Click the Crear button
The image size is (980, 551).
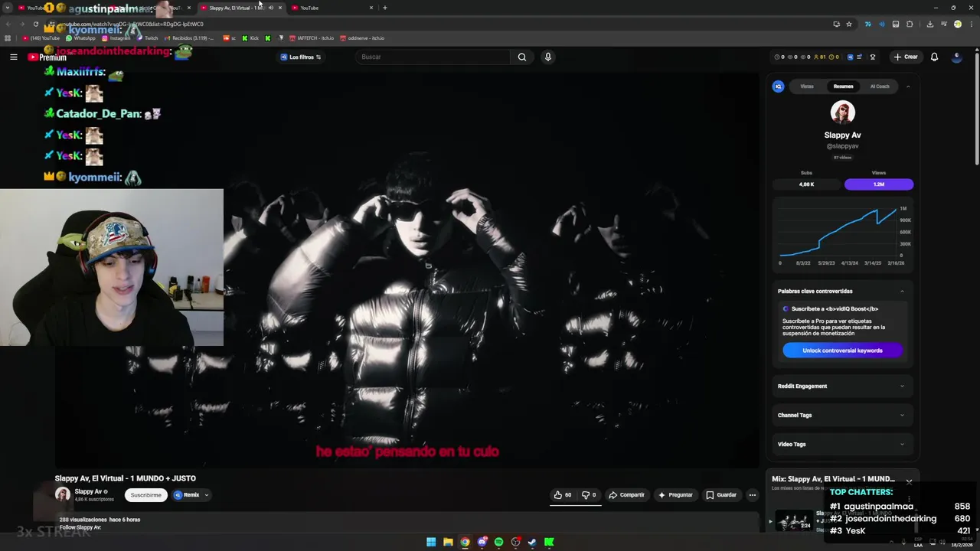pyautogui.click(x=905, y=57)
